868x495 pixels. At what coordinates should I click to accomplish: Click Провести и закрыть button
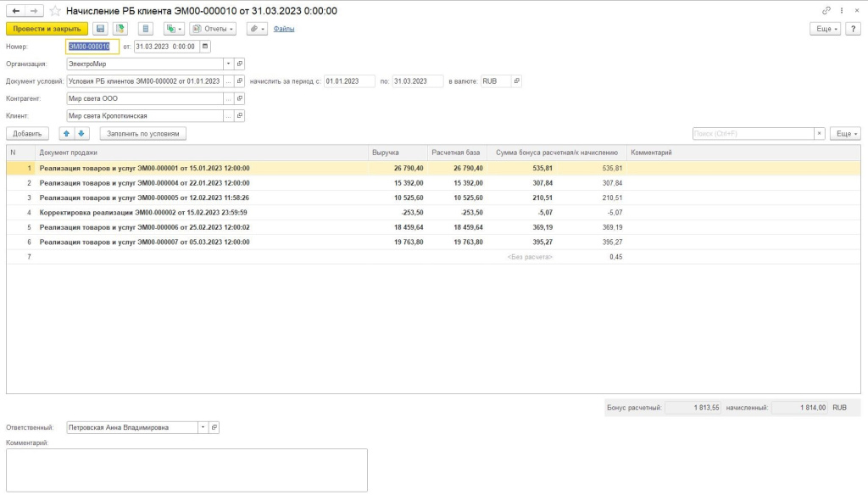point(47,29)
